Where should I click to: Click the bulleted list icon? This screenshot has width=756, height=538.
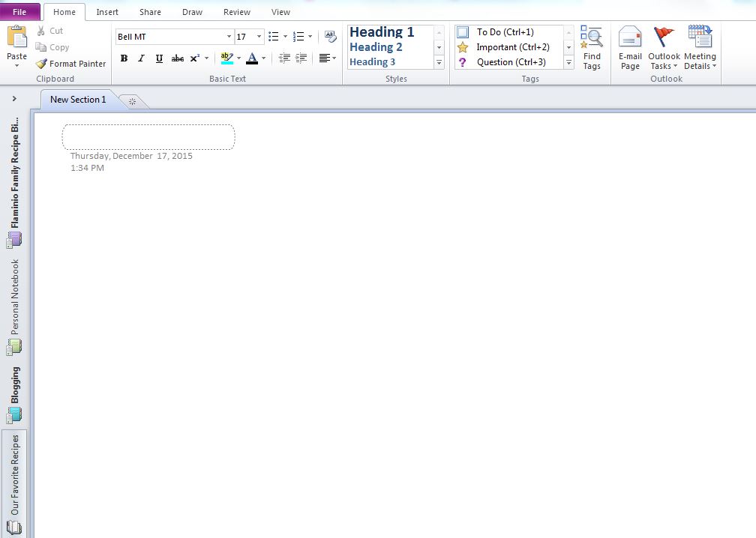(x=273, y=37)
